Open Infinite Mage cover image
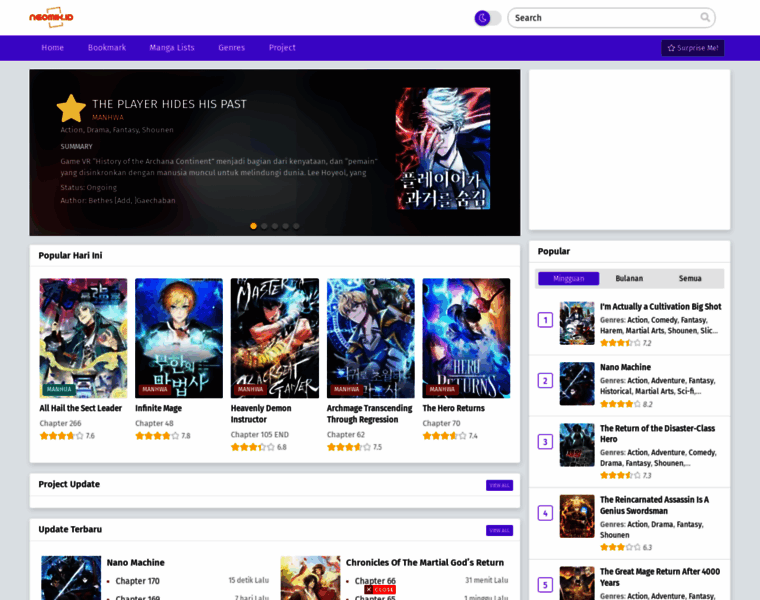760x600 pixels. point(179,338)
